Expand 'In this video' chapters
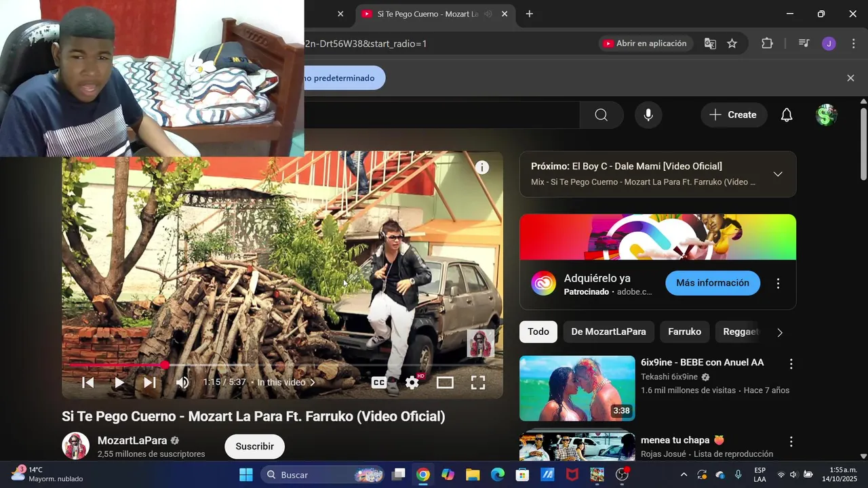Image resolution: width=868 pixels, height=488 pixels. [x=286, y=382]
